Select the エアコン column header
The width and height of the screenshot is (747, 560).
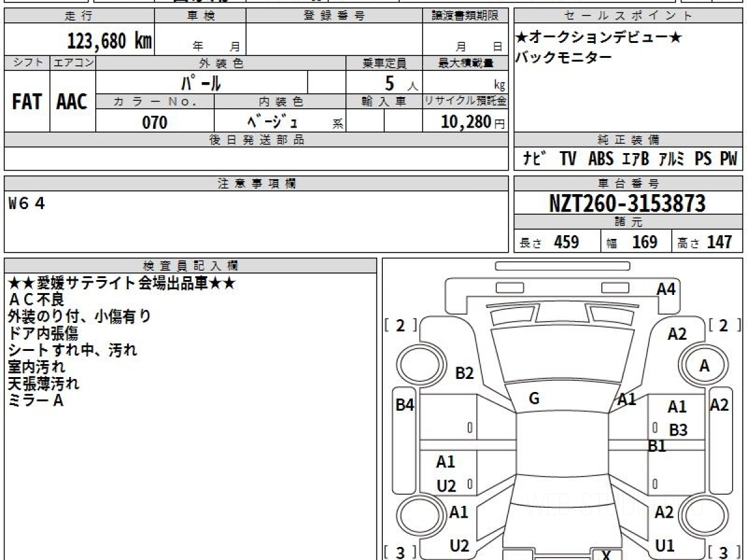tap(73, 63)
